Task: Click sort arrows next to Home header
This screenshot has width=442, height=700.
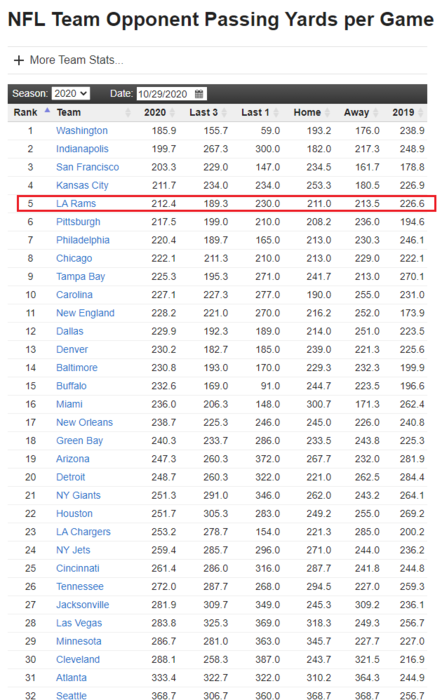Action: [327, 112]
